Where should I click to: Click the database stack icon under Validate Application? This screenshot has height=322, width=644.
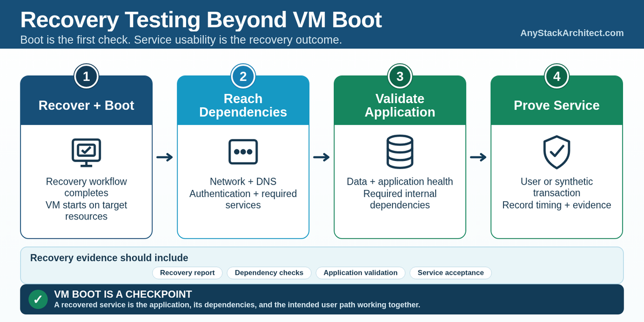pyautogui.click(x=400, y=152)
